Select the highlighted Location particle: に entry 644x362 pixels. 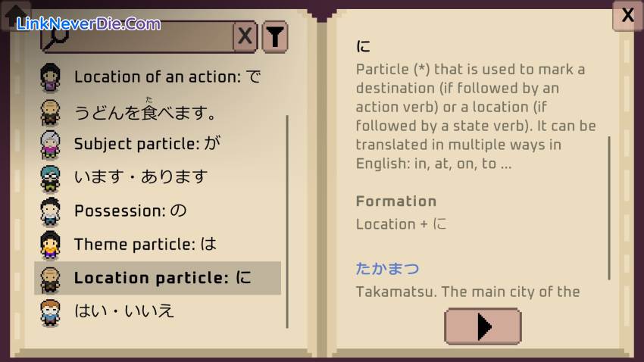tap(162, 278)
